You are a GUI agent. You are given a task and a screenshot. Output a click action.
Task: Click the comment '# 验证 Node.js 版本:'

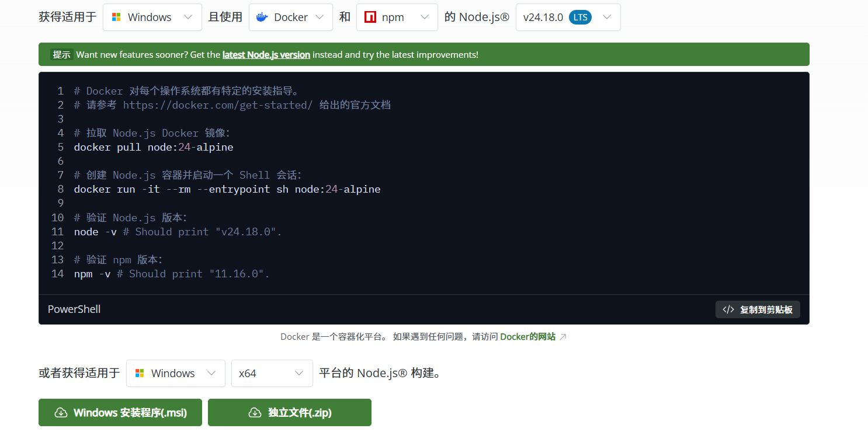click(x=131, y=218)
